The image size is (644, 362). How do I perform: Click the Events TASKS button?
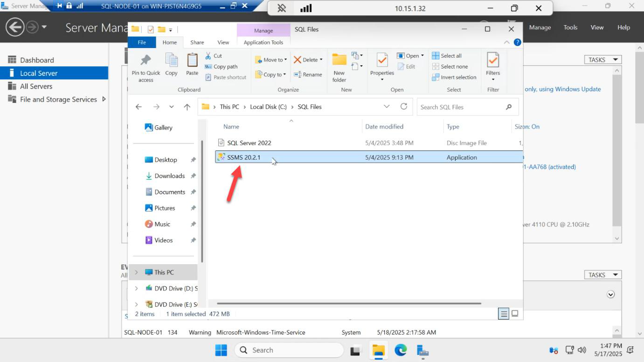[603, 275]
